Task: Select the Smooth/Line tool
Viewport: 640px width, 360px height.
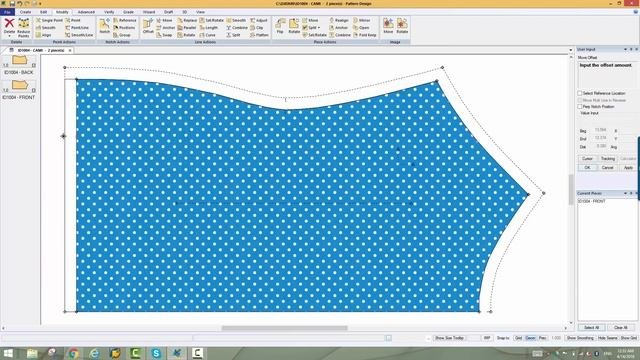Action: 79,35
